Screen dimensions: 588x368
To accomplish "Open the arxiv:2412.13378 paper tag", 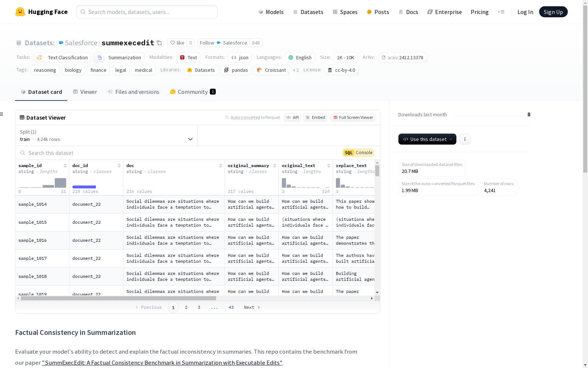I will (x=402, y=57).
